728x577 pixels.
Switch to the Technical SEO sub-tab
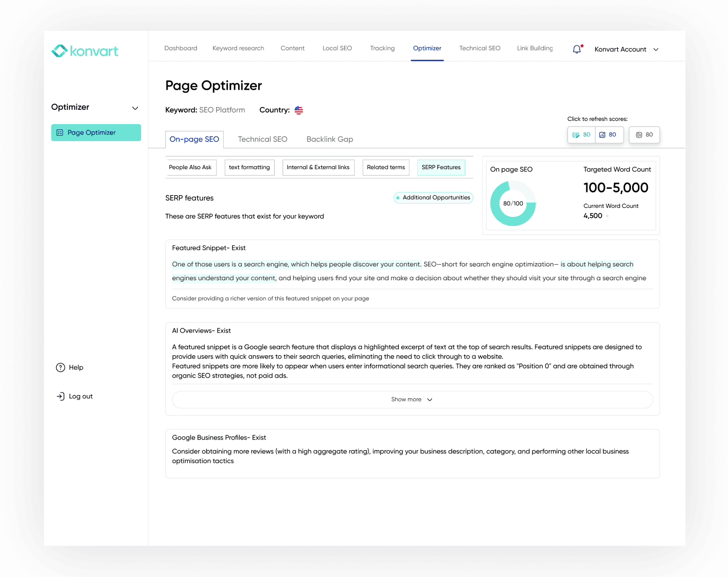click(262, 139)
